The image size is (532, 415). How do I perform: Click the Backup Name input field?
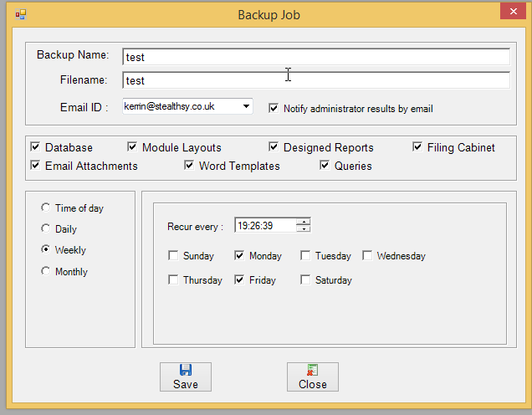pos(316,57)
